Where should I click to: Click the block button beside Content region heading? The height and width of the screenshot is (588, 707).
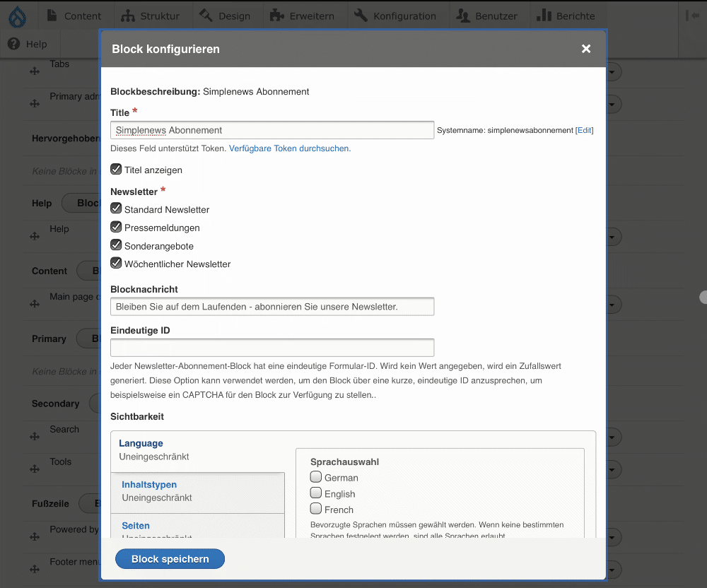88,271
